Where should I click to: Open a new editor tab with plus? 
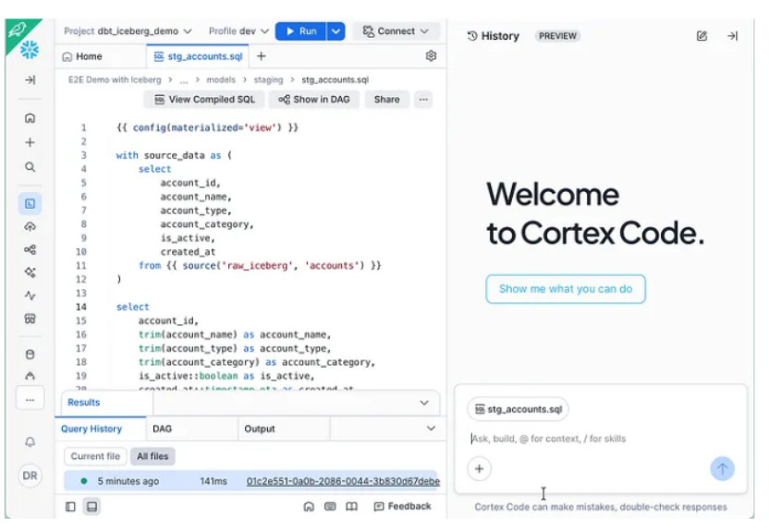262,56
